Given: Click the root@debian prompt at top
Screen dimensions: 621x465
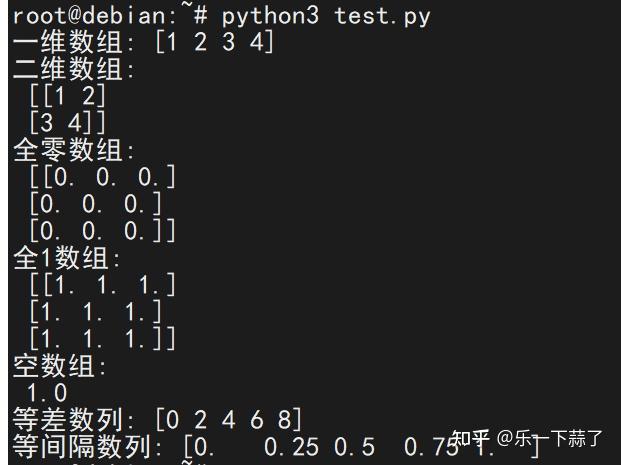Looking at the screenshot, I should pos(110,16).
